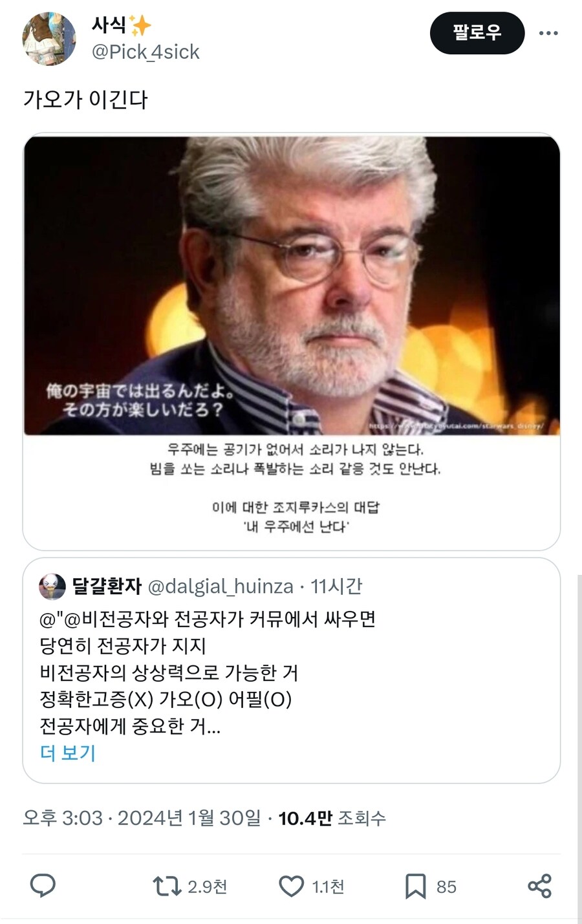Screen dimensions: 582x924
Task: Click the 1.1천 likes count
Action: (x=328, y=886)
